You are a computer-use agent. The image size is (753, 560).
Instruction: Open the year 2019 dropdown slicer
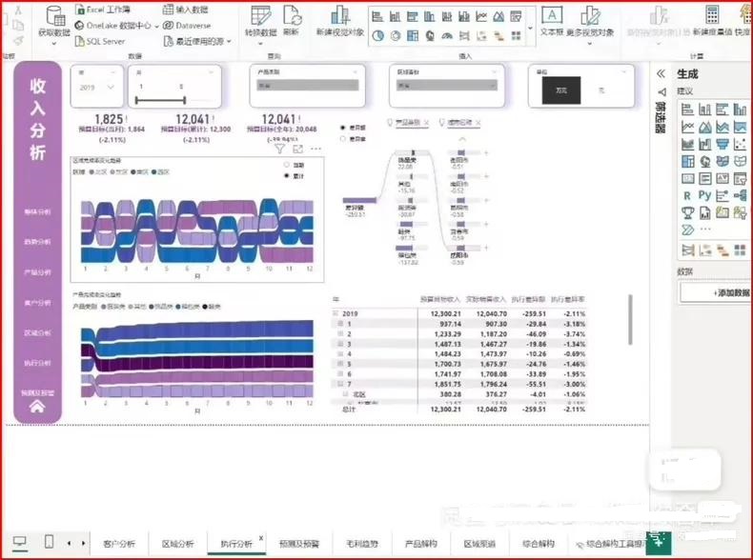click(x=100, y=87)
